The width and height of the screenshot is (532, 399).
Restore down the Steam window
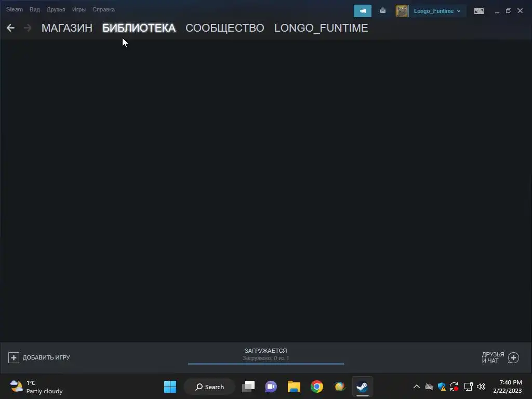tap(508, 11)
